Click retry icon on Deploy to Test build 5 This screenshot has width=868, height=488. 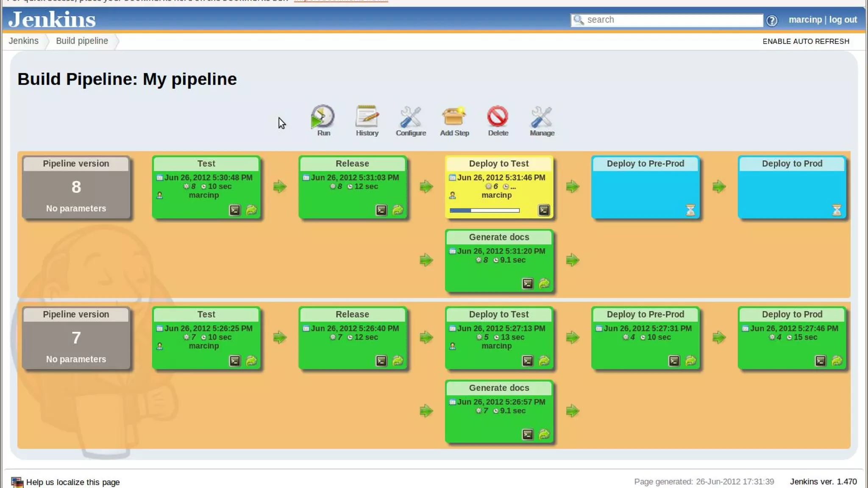pyautogui.click(x=544, y=361)
